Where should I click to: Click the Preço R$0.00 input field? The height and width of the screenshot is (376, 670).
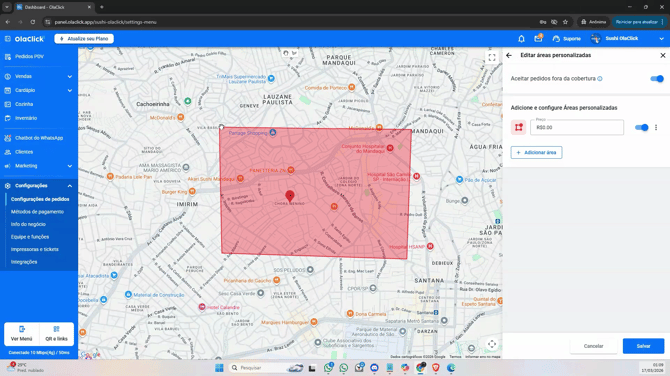(x=577, y=127)
